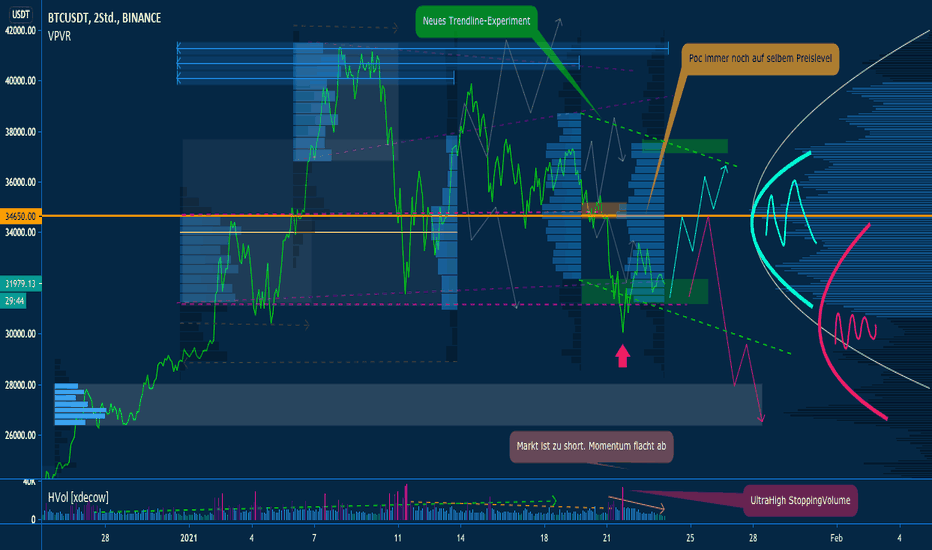Viewport: 932px width, 550px height.
Task: Click the 40000.00 price axis label
Action: click(x=20, y=81)
